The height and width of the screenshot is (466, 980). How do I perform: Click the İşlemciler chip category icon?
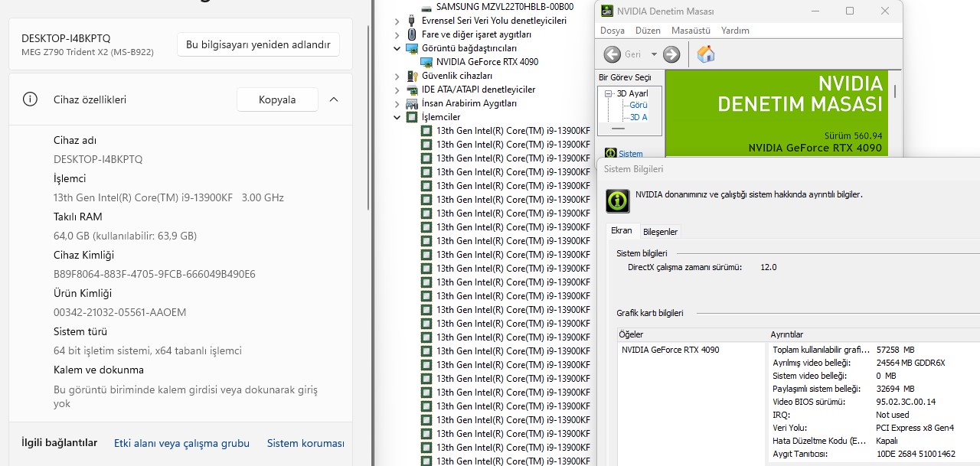(x=412, y=117)
